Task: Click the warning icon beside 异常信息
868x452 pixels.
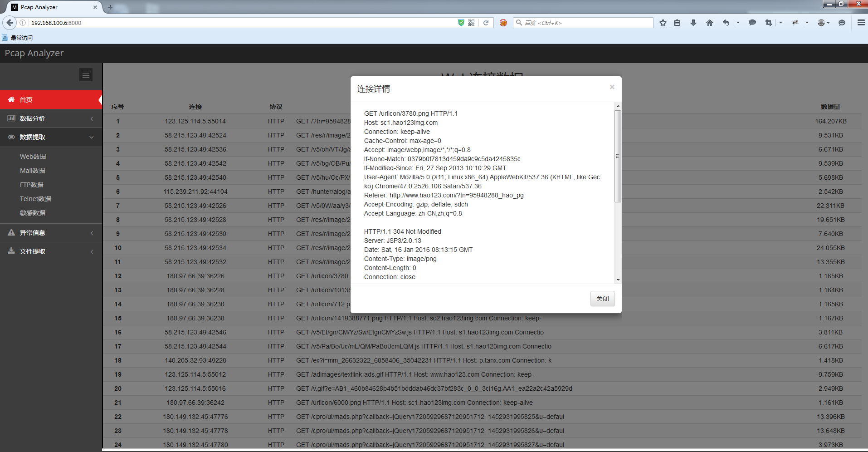Action: click(11, 232)
